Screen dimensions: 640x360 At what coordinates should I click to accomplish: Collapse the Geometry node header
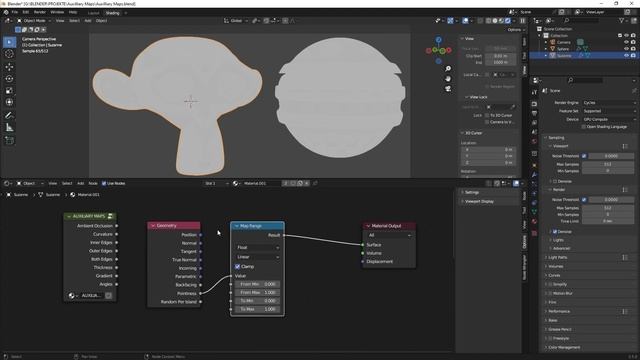153,226
